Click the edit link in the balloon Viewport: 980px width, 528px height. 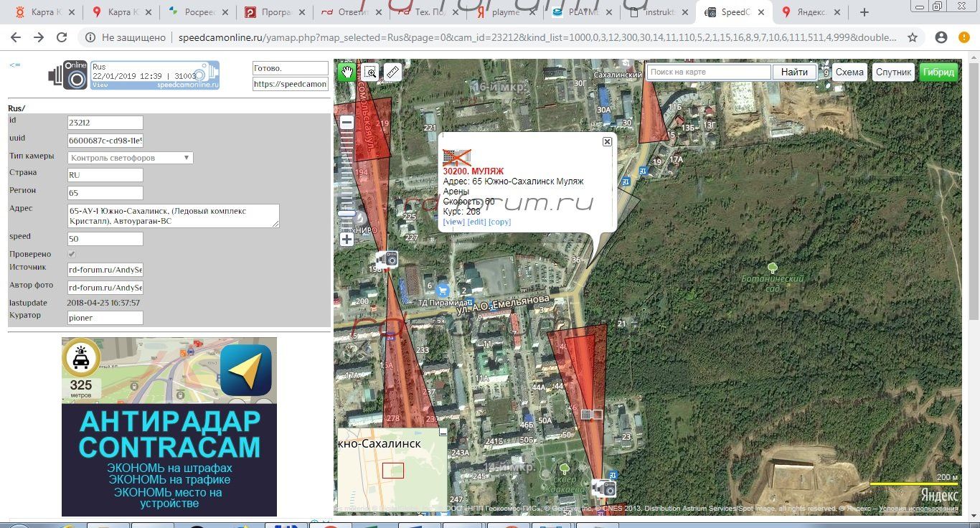coord(476,222)
